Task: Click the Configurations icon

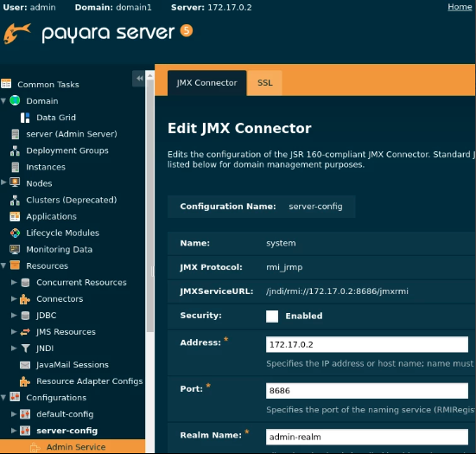Action: [15, 397]
